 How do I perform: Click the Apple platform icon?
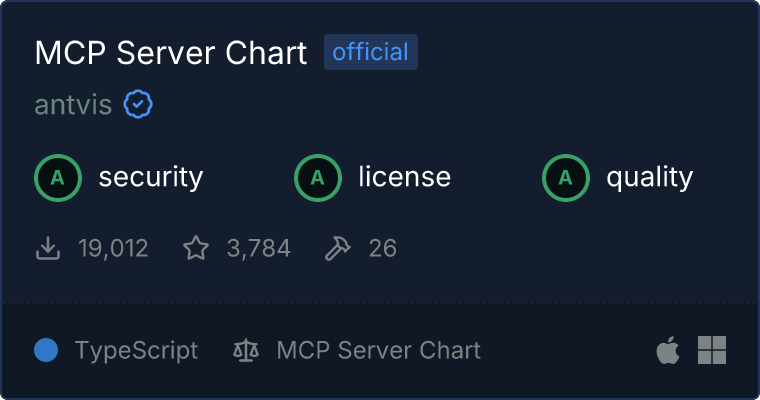coord(668,350)
